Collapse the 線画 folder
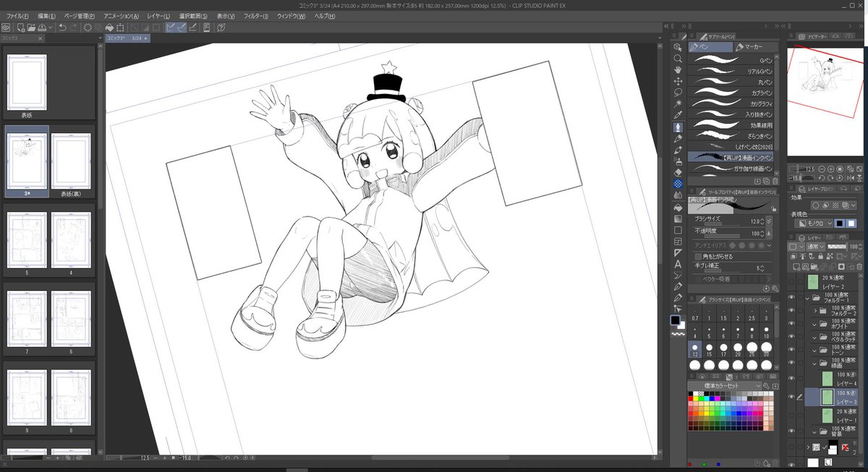Viewport: 868px width, 472px height. point(815,363)
